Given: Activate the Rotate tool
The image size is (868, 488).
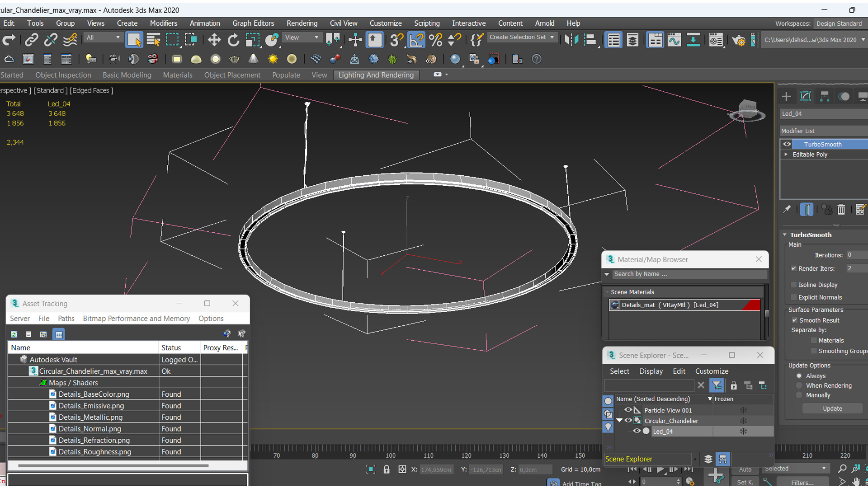Looking at the screenshot, I should coord(233,40).
